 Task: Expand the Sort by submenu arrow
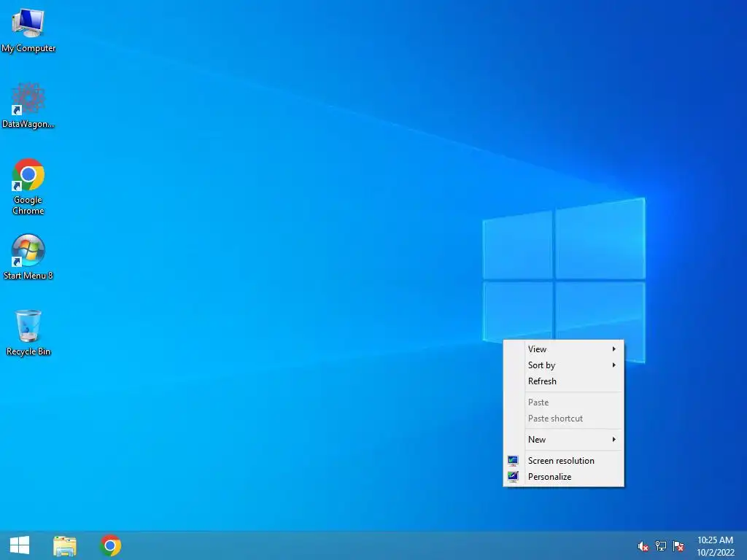(614, 365)
